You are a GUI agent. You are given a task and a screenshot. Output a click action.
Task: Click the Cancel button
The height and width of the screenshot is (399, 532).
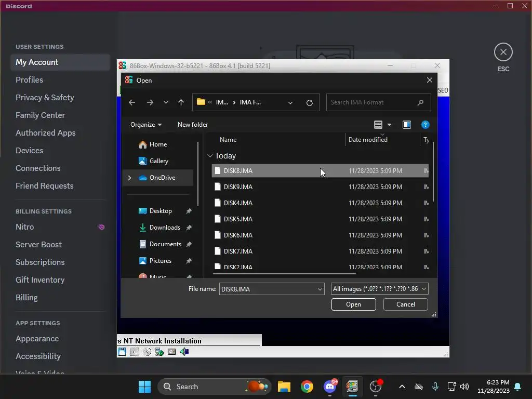point(405,304)
